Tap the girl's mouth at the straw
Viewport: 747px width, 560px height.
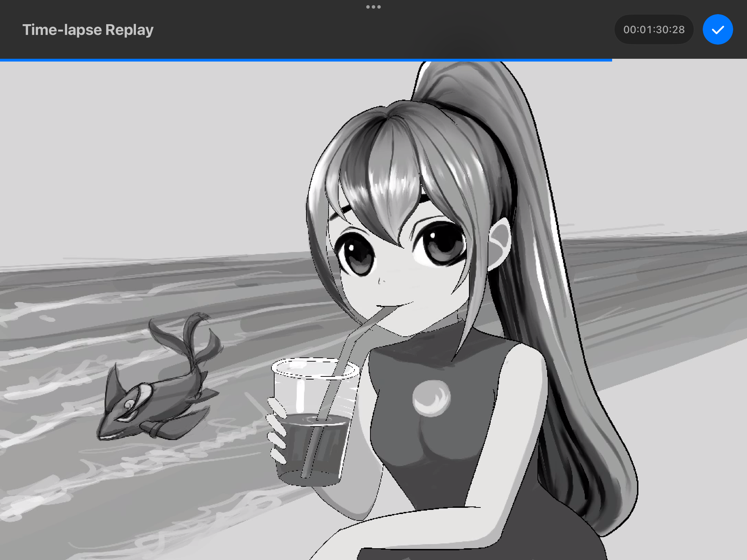(x=389, y=307)
